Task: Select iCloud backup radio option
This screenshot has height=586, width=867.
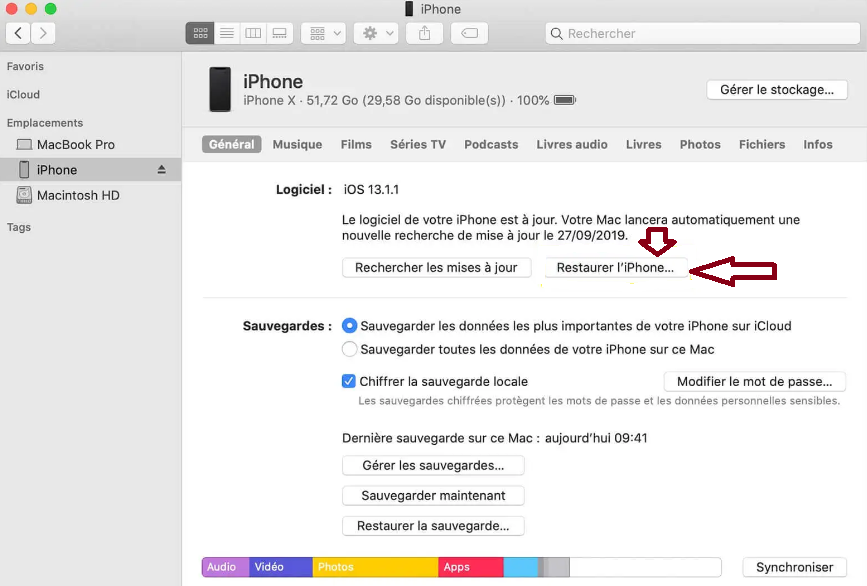Action: click(349, 326)
